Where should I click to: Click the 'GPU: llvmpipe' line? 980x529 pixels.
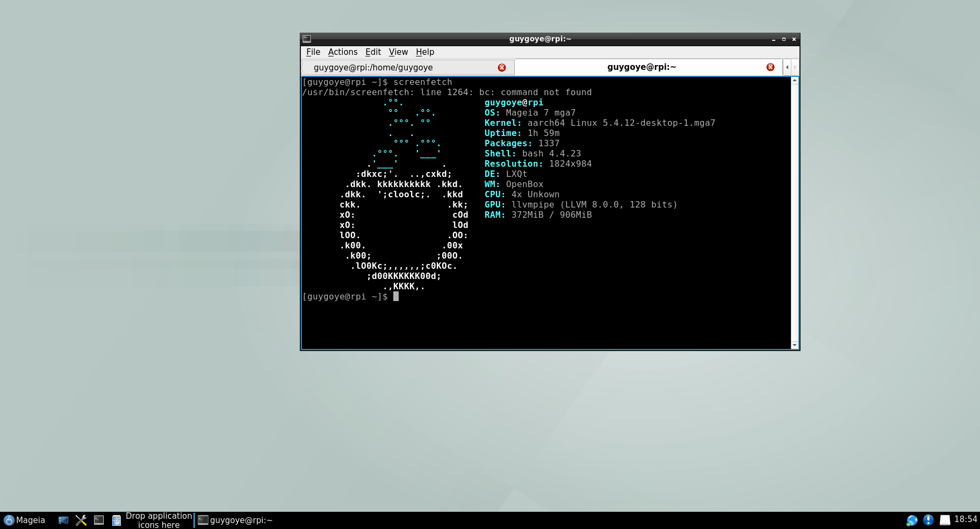[581, 205]
